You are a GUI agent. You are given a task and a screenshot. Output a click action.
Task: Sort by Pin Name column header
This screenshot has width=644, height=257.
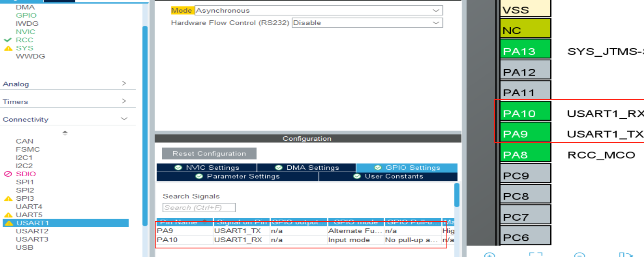(184, 222)
